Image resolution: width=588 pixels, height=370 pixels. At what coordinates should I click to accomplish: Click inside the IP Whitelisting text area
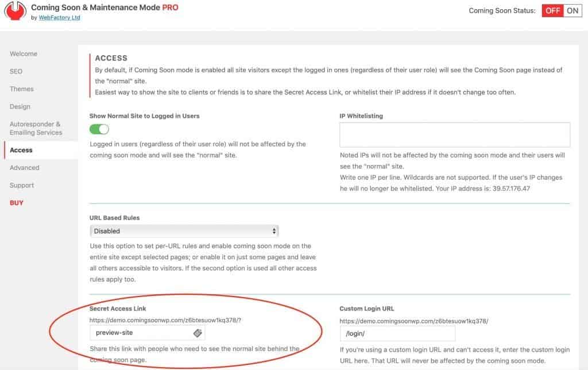(x=455, y=135)
